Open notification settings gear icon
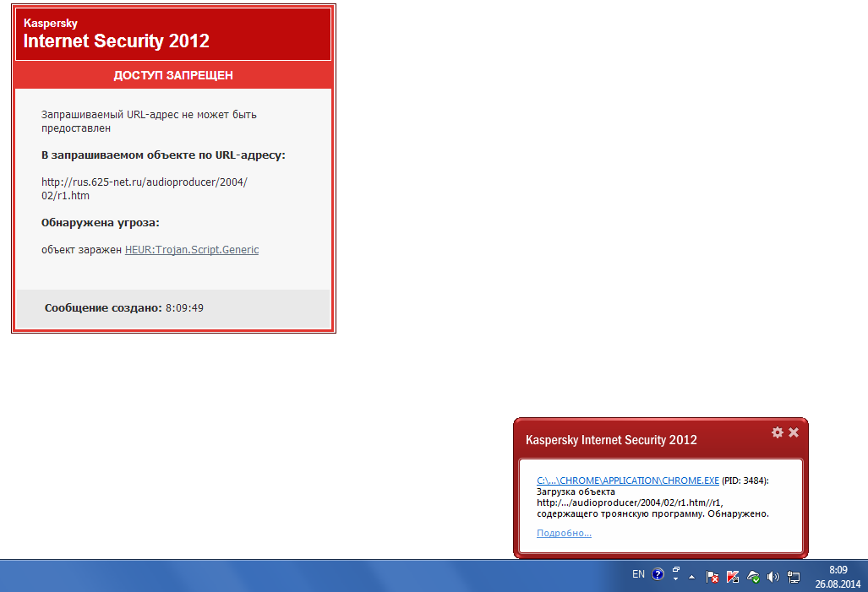The width and height of the screenshot is (868, 592). 778,432
